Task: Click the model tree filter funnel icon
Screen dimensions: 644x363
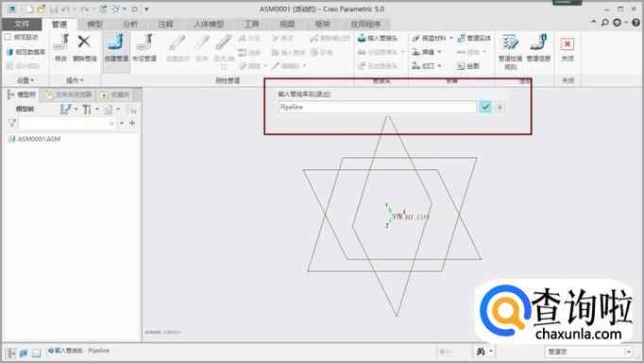Action: coord(12,123)
